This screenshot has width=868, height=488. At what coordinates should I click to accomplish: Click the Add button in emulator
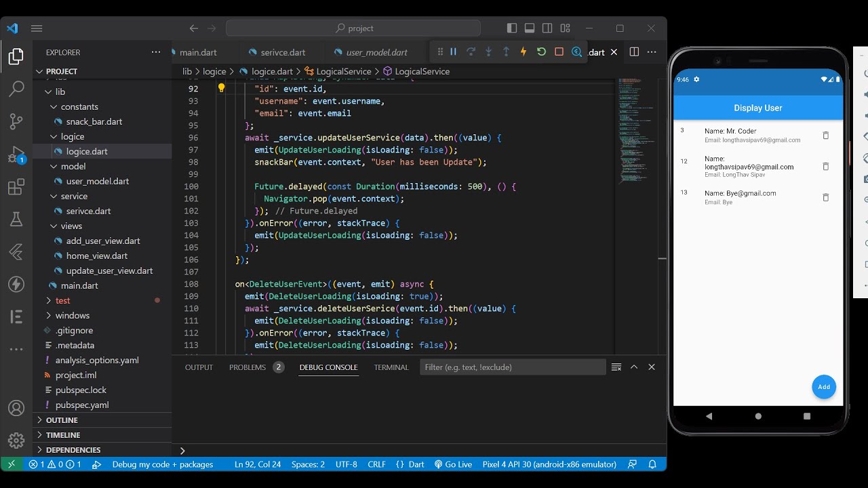(824, 387)
